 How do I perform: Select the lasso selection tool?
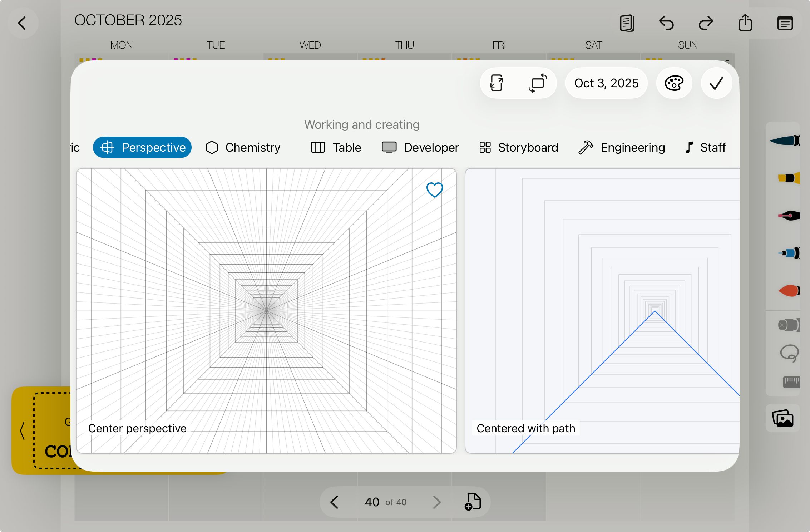(789, 353)
